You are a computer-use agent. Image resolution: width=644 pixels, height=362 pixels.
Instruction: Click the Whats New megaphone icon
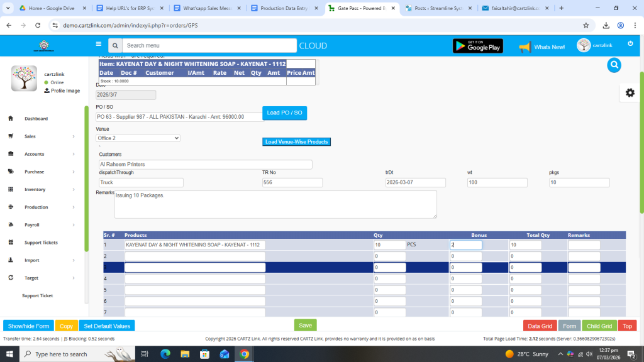click(525, 47)
